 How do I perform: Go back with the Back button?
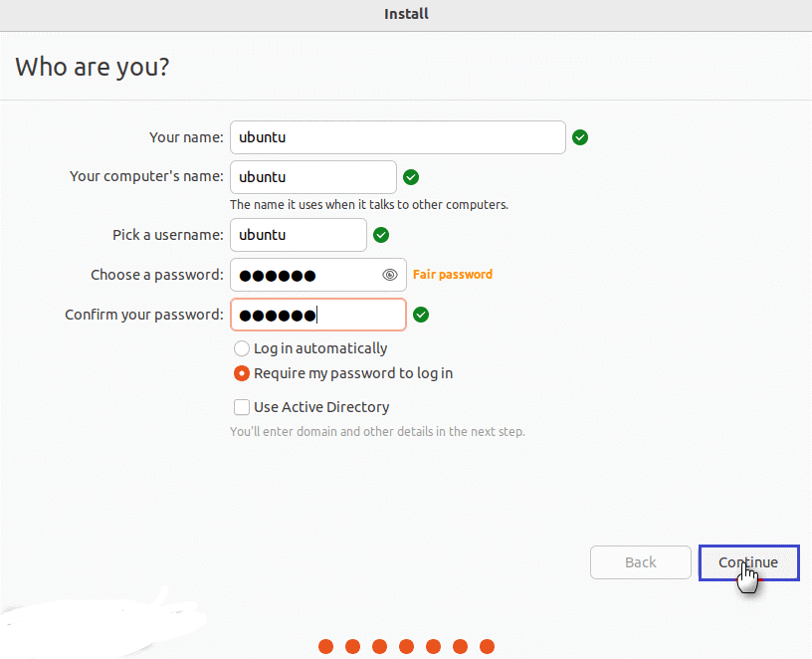tap(640, 562)
